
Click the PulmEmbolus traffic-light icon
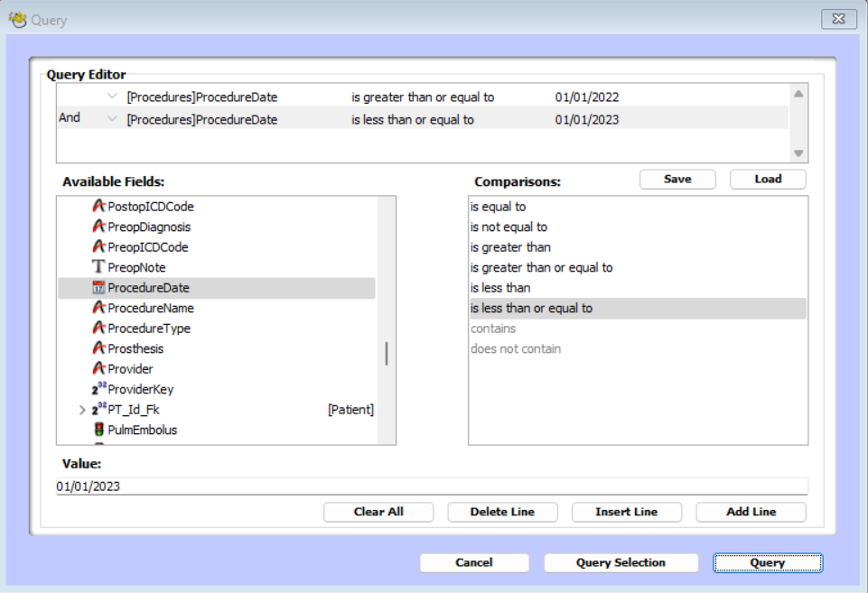coord(99,430)
